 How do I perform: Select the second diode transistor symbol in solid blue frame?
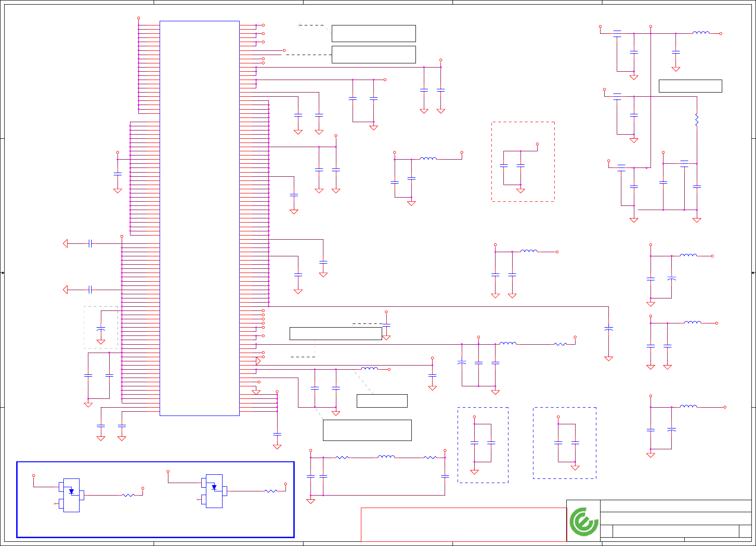(x=214, y=491)
